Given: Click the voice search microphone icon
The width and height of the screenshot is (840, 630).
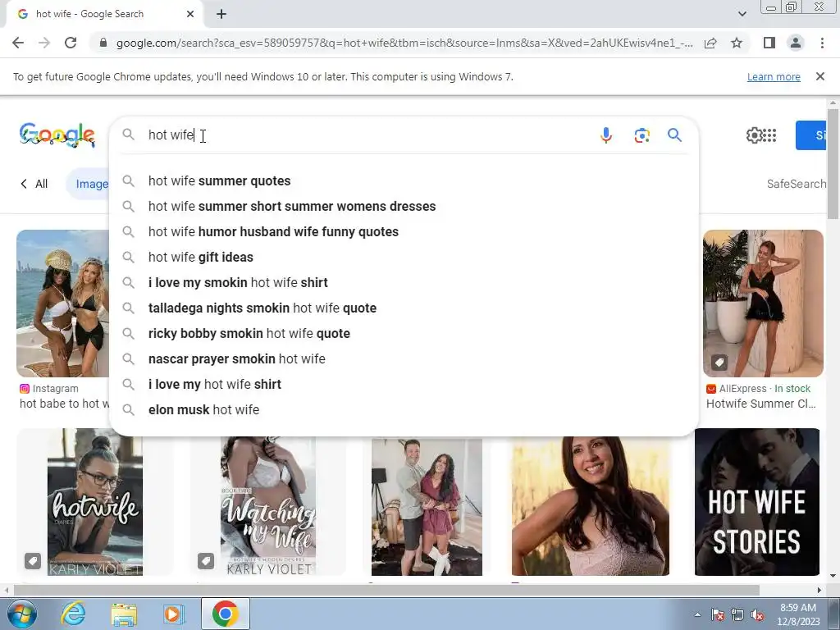Looking at the screenshot, I should pyautogui.click(x=606, y=135).
